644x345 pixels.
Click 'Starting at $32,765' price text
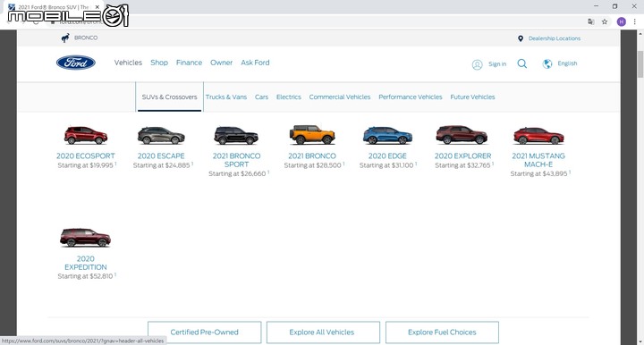coord(463,165)
